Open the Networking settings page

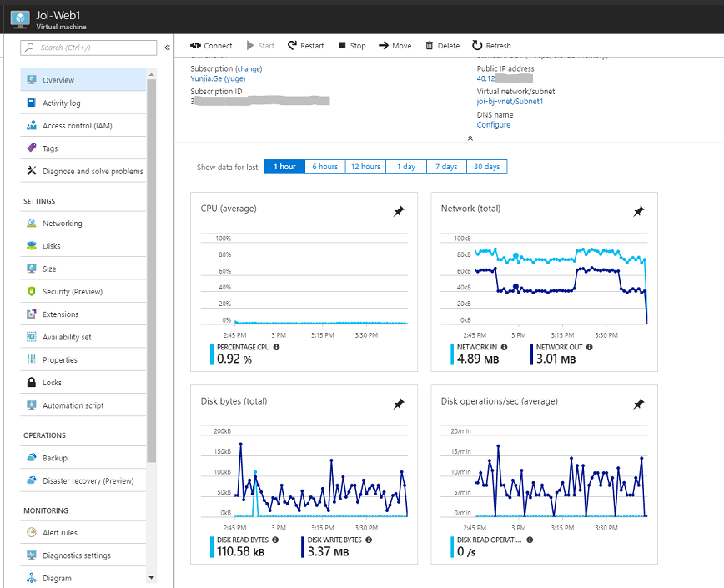click(x=63, y=224)
